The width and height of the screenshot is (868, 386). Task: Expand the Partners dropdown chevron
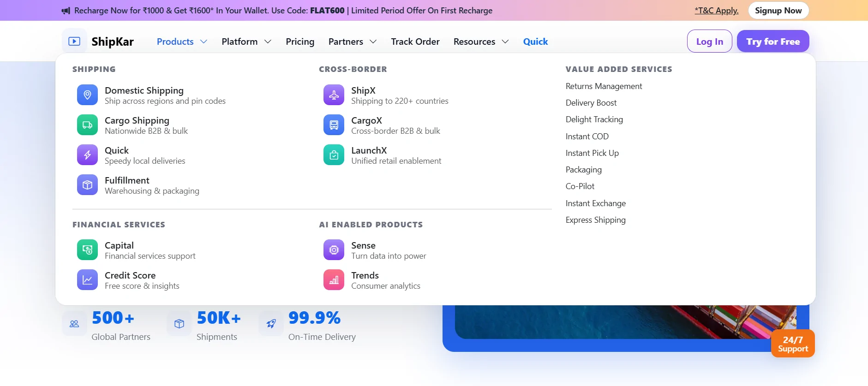(x=373, y=42)
